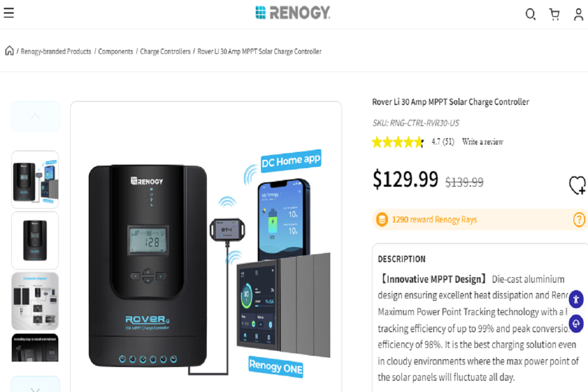Click the search magnifier icon
This screenshot has width=588, height=392.
click(x=530, y=14)
